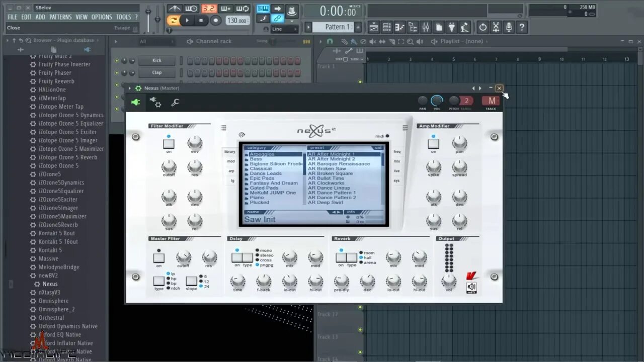Open the channel rack toolbar icon
This screenshot has height=362, width=644.
386,27
